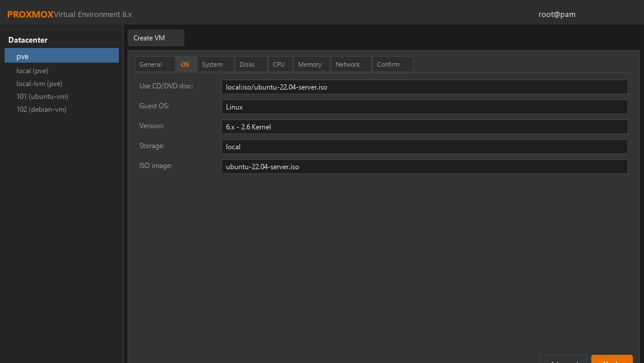Open the ISO image dropdown

pos(424,167)
